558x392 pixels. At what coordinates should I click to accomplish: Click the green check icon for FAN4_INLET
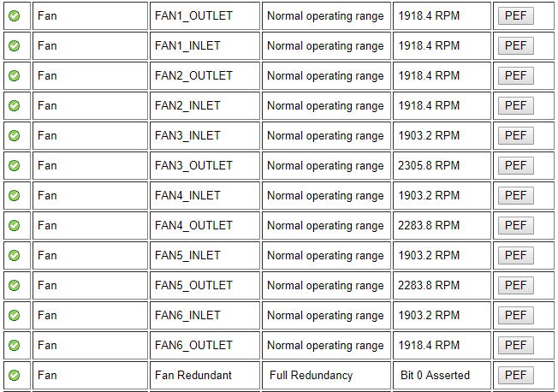coord(15,195)
